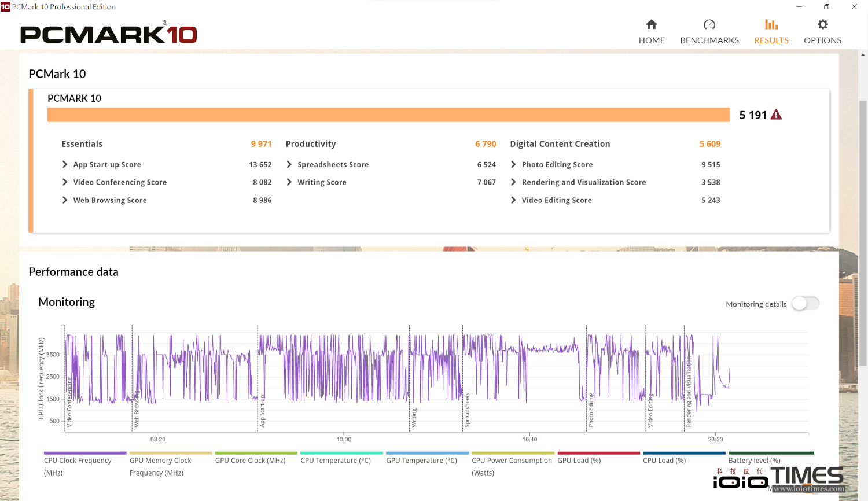Click the Photo Editing value 9 515
Image resolution: width=868 pixels, height=501 pixels.
(711, 165)
